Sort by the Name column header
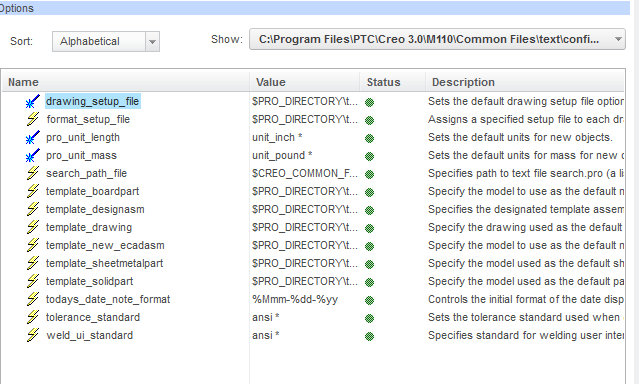 click(x=126, y=82)
